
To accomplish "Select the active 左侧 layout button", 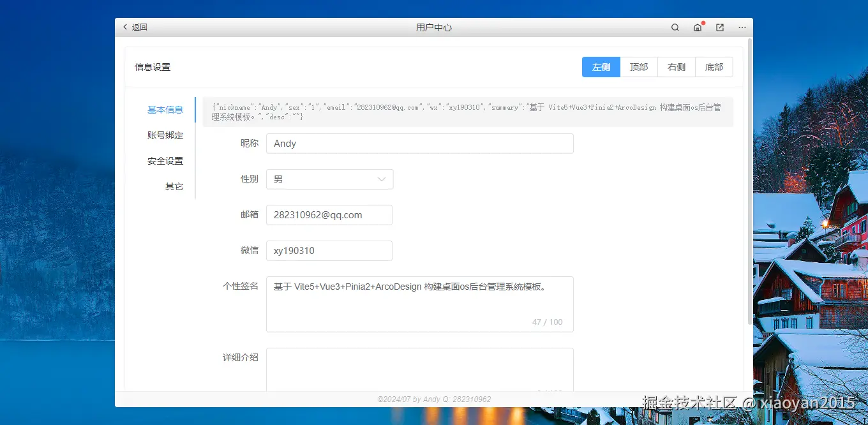I will 601,66.
